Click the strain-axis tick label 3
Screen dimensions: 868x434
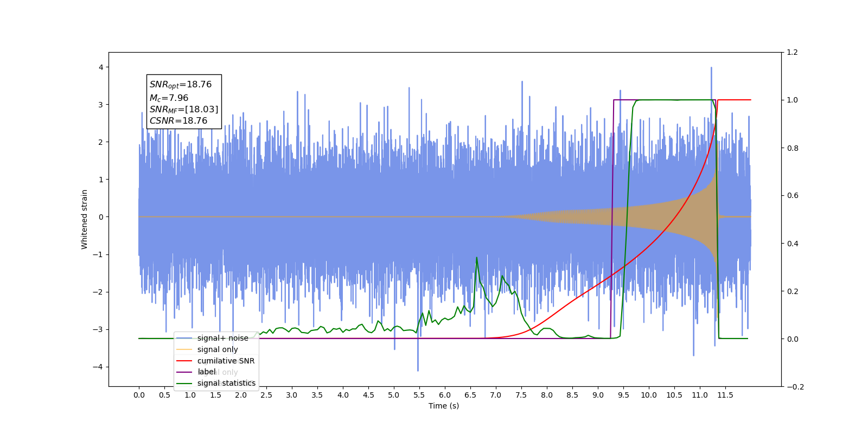(101, 105)
